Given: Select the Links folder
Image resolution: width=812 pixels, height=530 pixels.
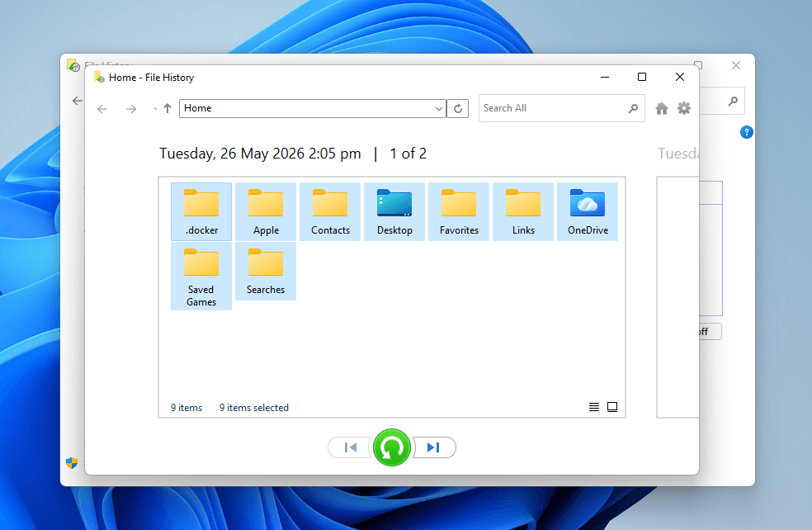Looking at the screenshot, I should (523, 211).
